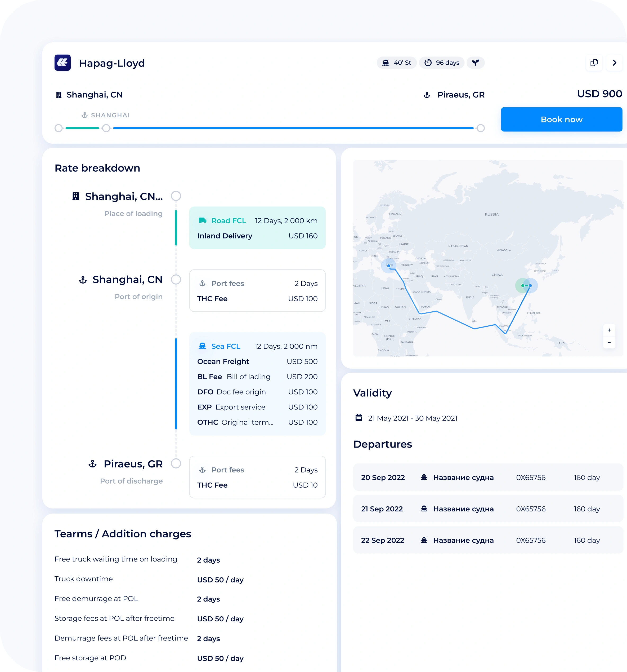The height and width of the screenshot is (672, 627).
Task: Click anchor icon in discharge Port fees card
Action: (x=203, y=470)
